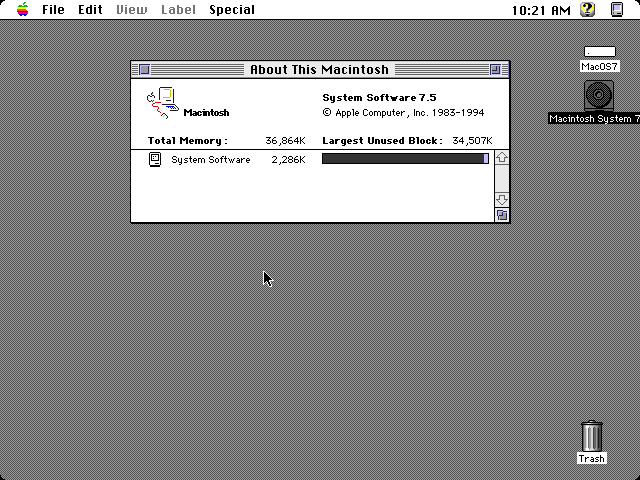Click the System Software 7.5 heading
Image resolution: width=640 pixels, height=480 pixels.
[379, 98]
